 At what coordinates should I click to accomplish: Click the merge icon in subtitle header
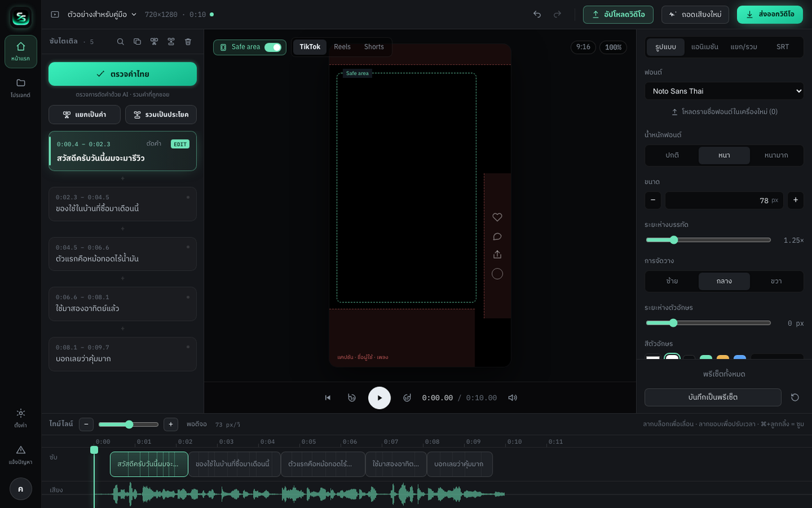[x=171, y=41]
